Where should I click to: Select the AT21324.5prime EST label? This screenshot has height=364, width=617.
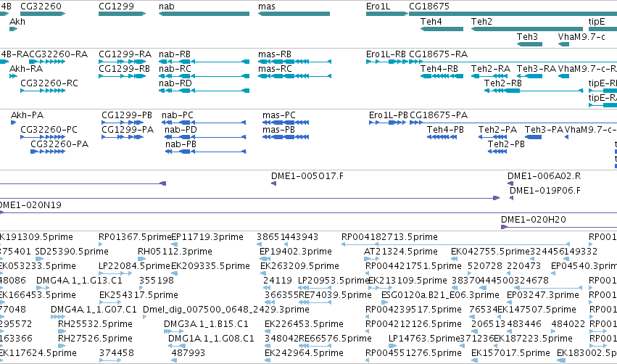(400, 252)
